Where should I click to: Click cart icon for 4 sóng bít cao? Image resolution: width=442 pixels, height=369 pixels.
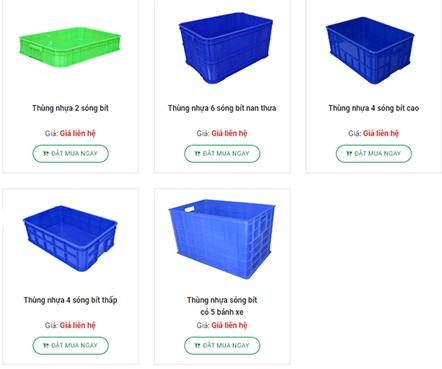pyautogui.click(x=349, y=154)
